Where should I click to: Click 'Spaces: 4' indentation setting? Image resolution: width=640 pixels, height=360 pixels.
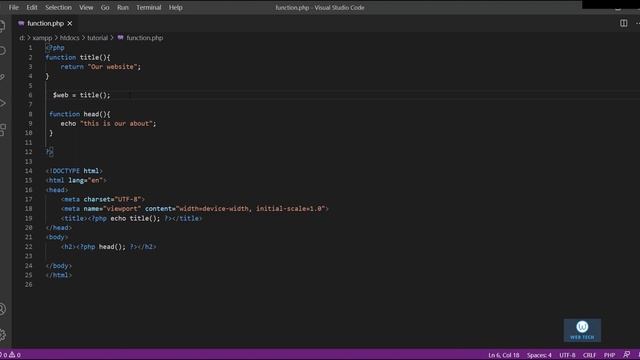pos(539,355)
